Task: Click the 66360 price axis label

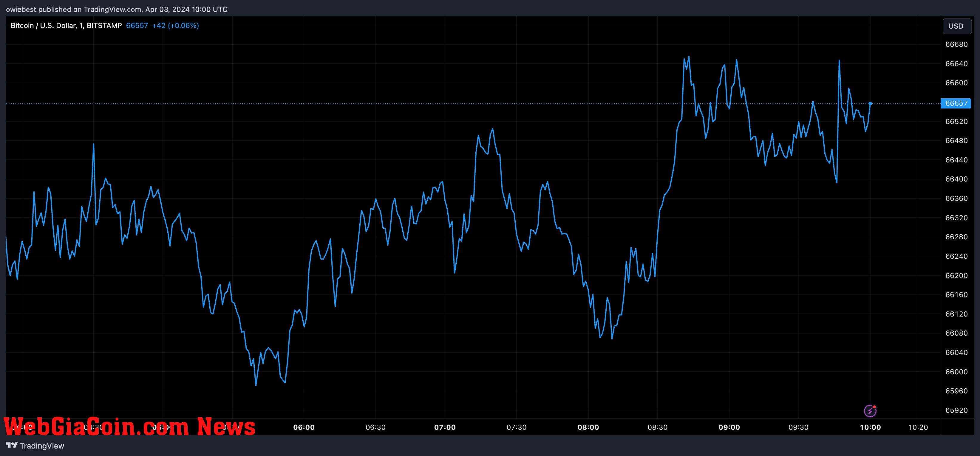Action: pyautogui.click(x=956, y=198)
